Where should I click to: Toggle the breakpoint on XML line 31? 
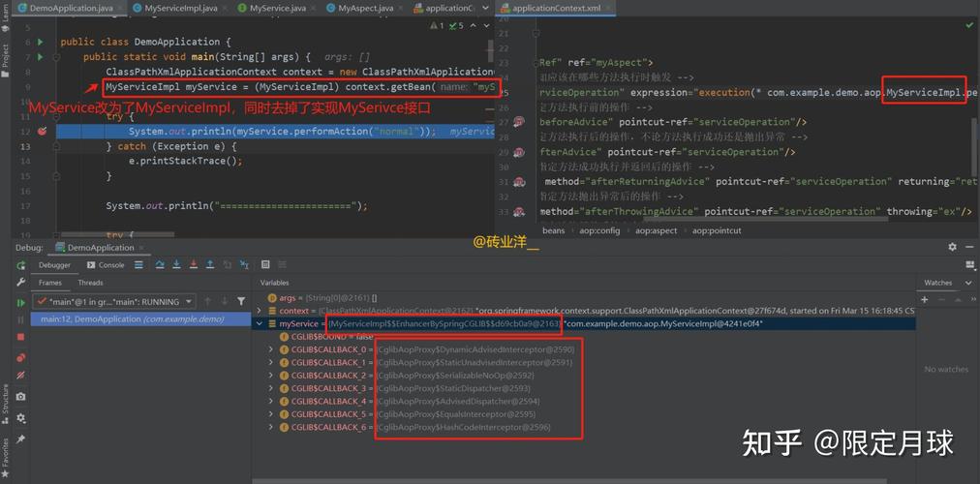(519, 182)
